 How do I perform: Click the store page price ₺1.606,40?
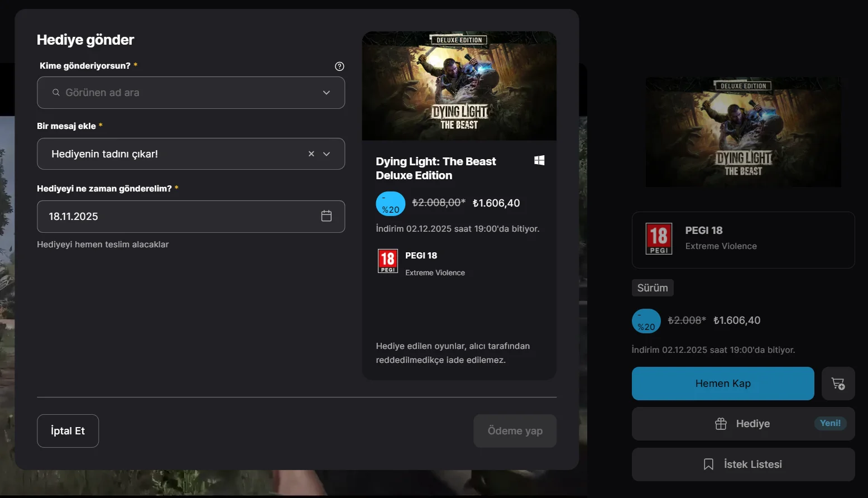737,320
